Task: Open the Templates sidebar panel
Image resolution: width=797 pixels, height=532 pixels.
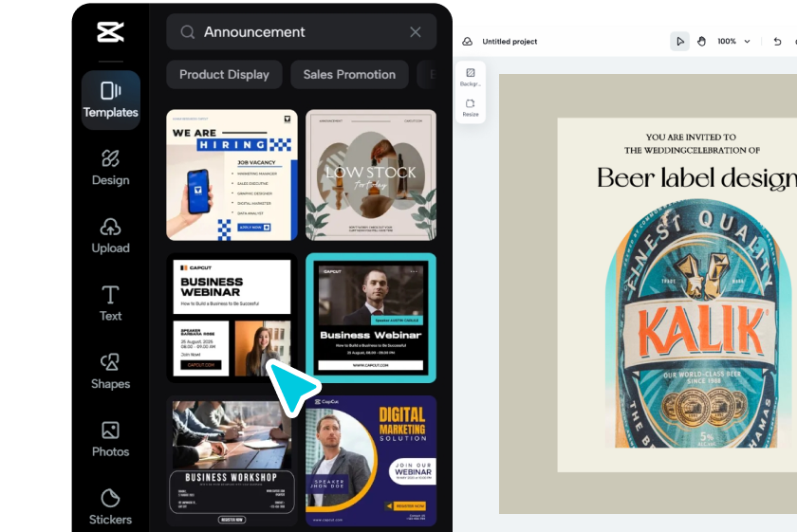Action: coord(110,100)
